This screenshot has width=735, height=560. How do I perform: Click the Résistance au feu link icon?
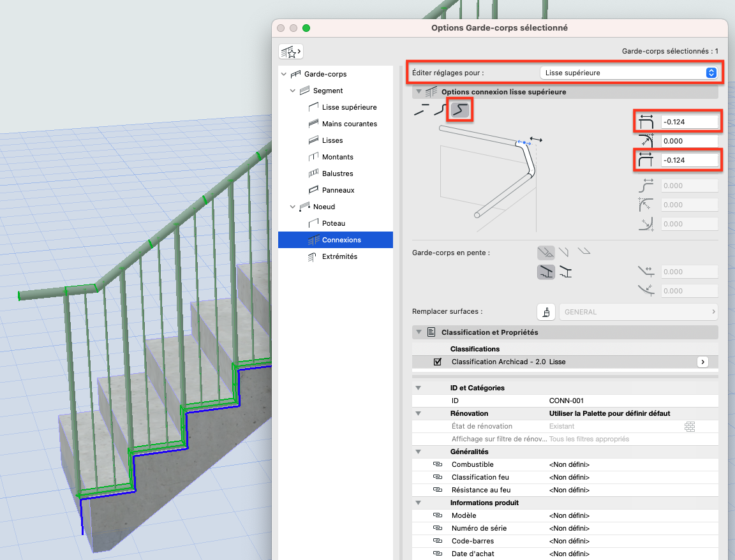[x=437, y=490]
